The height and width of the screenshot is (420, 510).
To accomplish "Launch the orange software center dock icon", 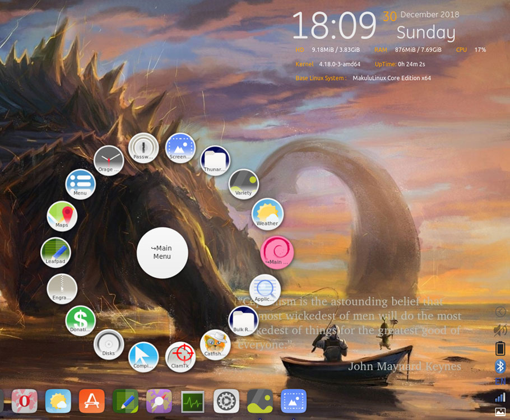I will pos(92,401).
